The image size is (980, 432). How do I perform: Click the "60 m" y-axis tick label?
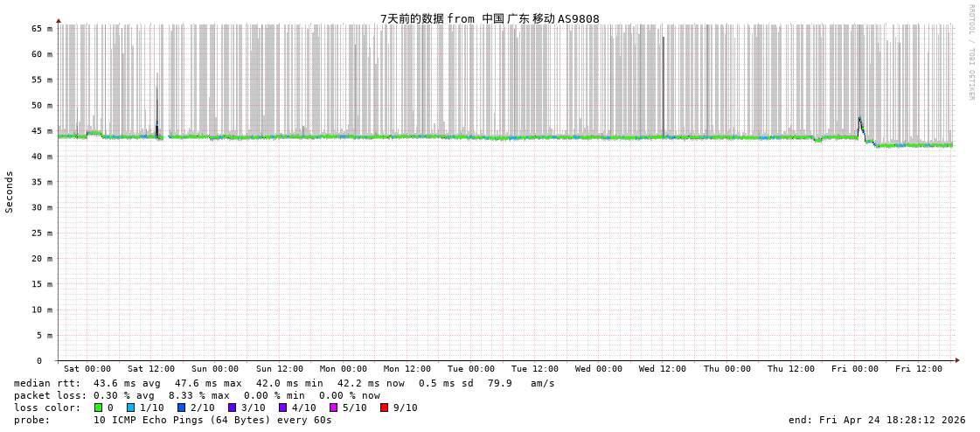(42, 53)
